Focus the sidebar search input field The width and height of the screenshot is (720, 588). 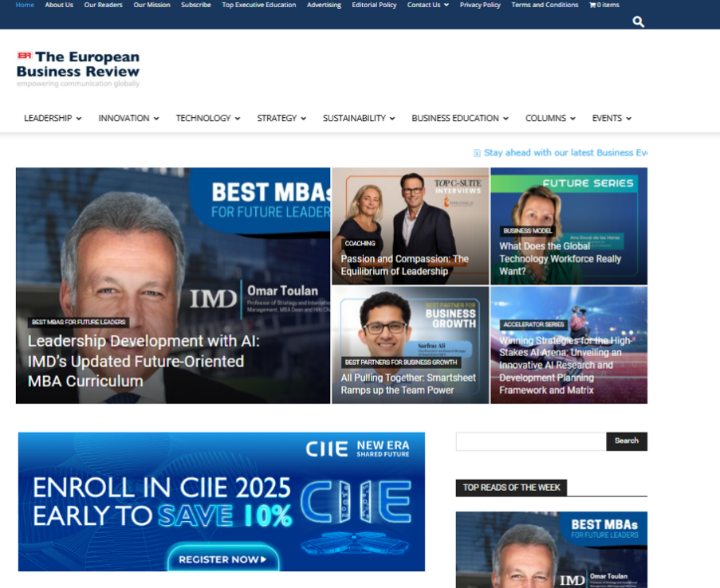[531, 441]
